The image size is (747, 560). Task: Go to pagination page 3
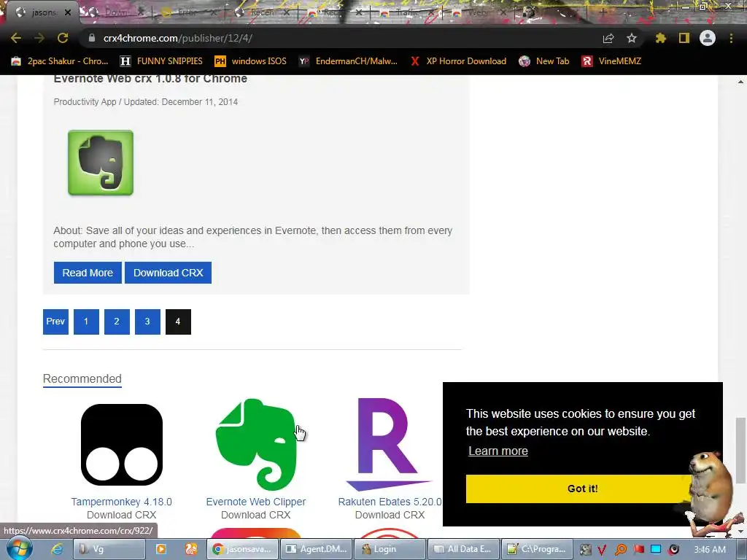147,322
